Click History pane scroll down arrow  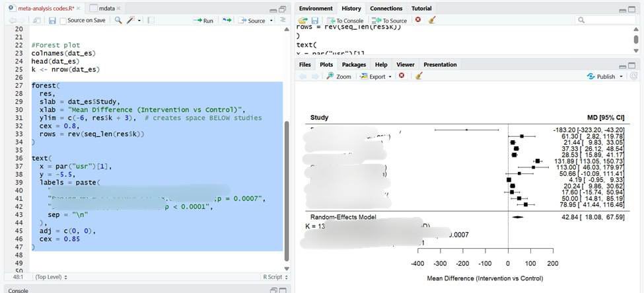pyautogui.click(x=636, y=50)
